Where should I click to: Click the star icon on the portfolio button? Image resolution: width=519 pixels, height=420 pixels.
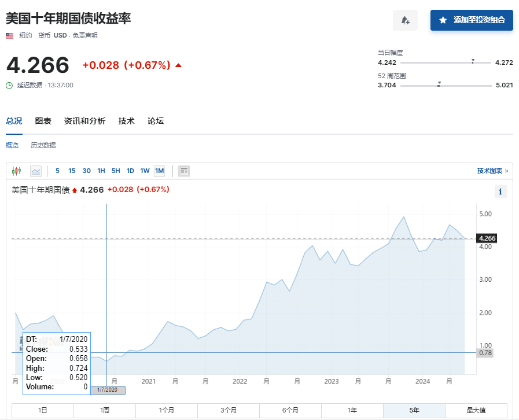[x=443, y=20]
